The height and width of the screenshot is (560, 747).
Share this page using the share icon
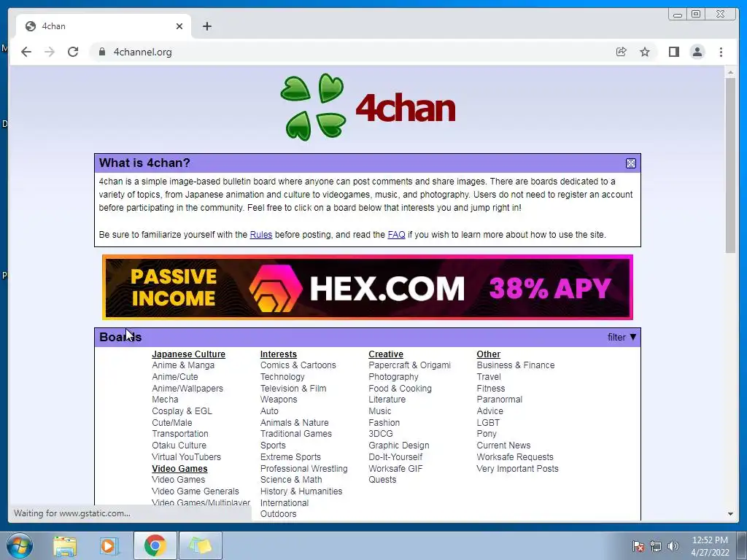click(622, 52)
